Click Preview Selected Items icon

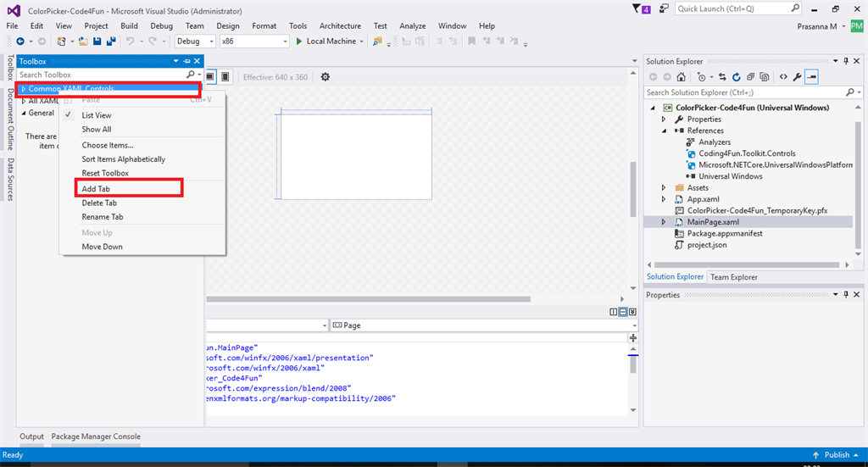(811, 77)
